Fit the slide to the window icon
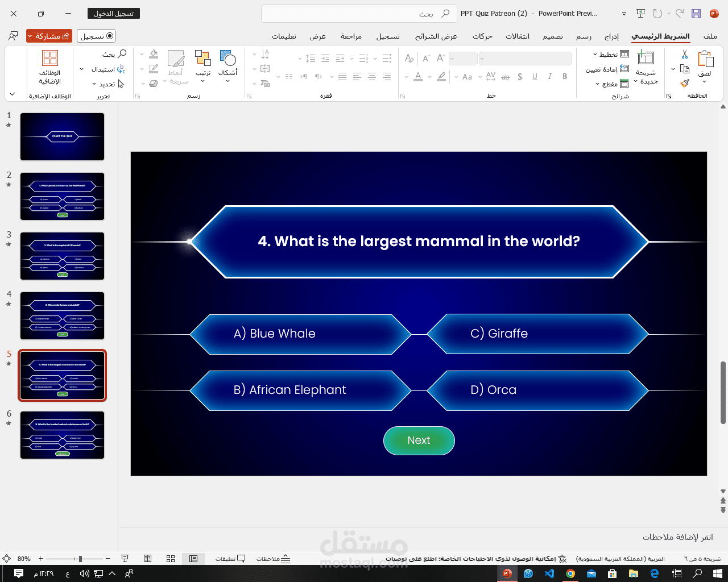Viewport: 728px width, 582px height. click(x=7, y=559)
